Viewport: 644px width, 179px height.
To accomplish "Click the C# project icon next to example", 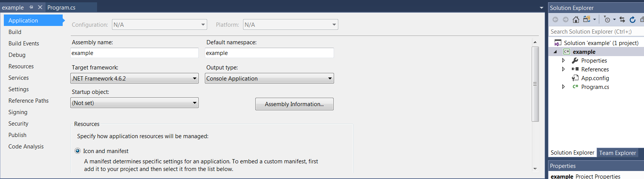I will [566, 52].
